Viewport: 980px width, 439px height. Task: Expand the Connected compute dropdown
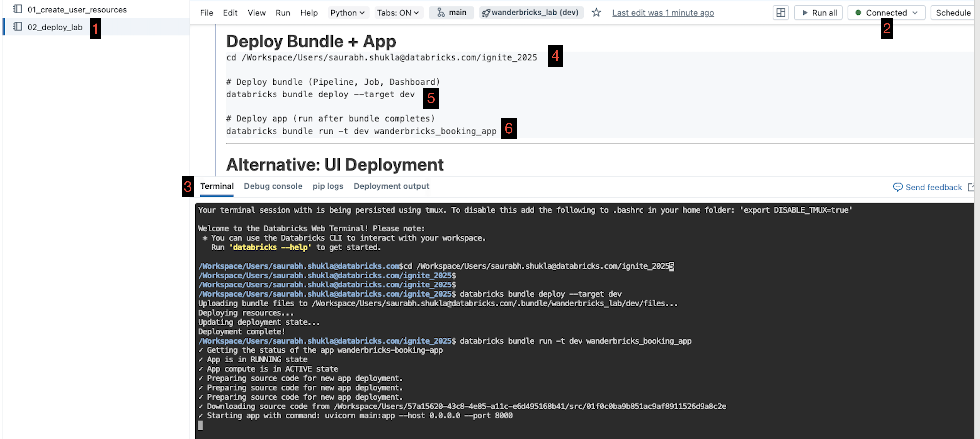click(886, 13)
